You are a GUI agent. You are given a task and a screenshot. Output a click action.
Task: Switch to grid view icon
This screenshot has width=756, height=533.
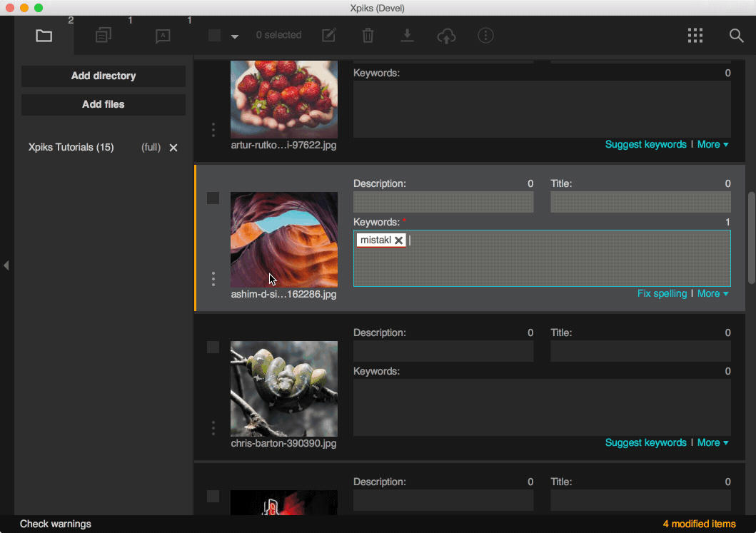(695, 35)
